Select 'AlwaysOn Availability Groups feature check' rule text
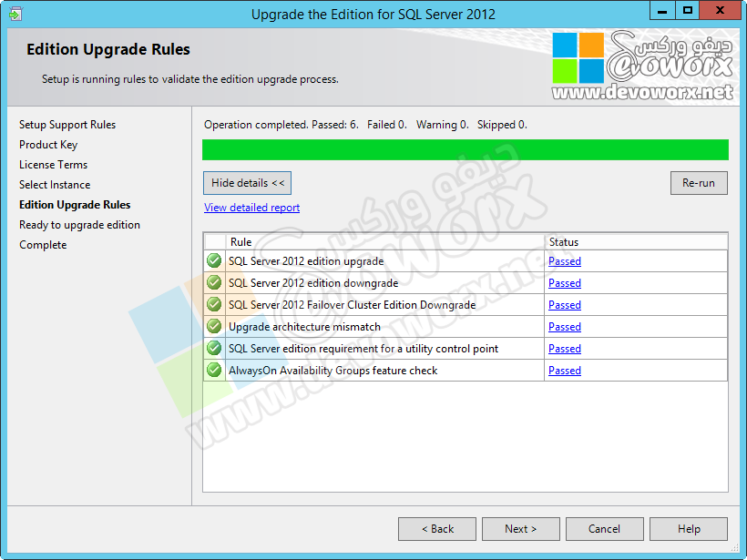 (333, 371)
